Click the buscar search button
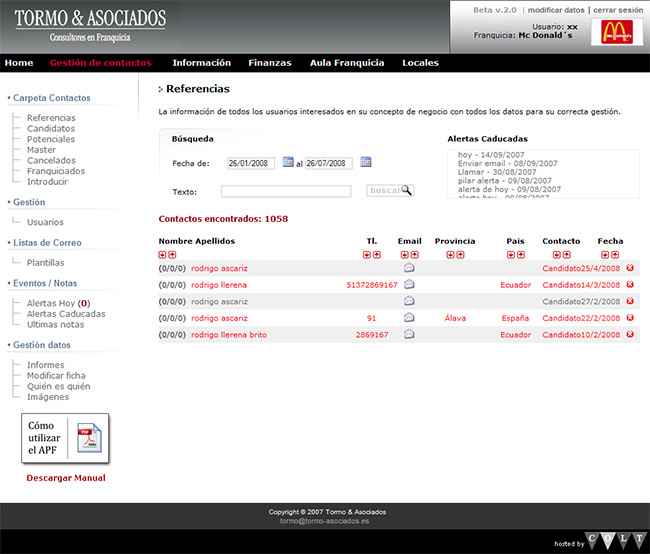The height and width of the screenshot is (554, 650). click(x=390, y=190)
